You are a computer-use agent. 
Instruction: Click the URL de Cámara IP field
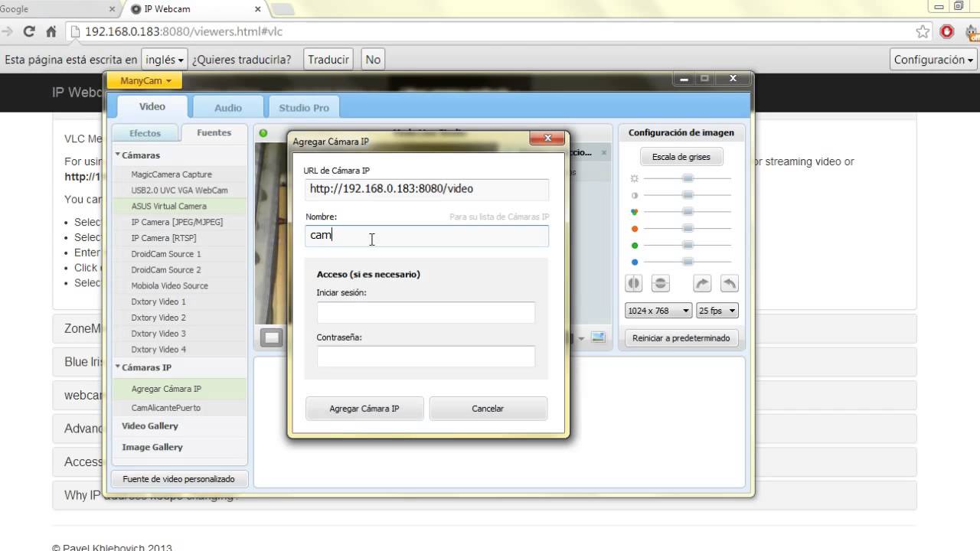pos(426,189)
